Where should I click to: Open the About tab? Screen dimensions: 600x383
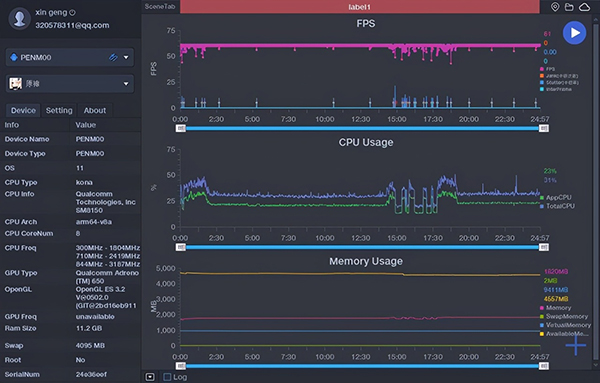click(x=95, y=111)
